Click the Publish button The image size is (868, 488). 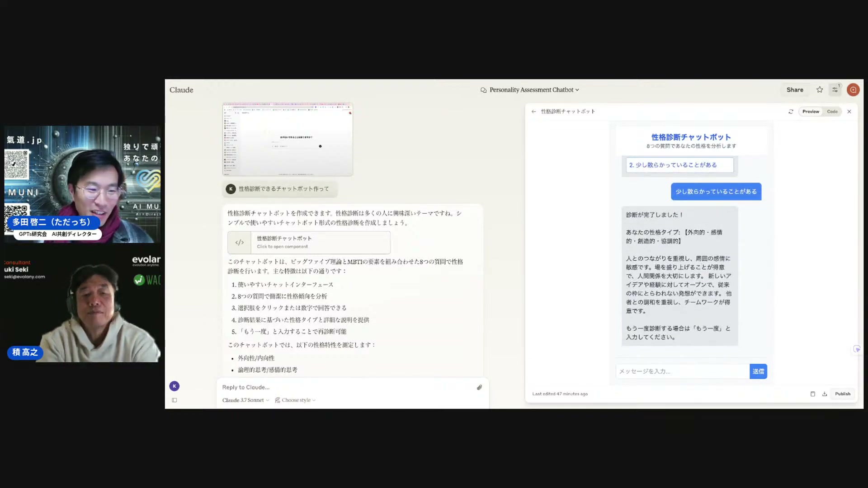[842, 394]
